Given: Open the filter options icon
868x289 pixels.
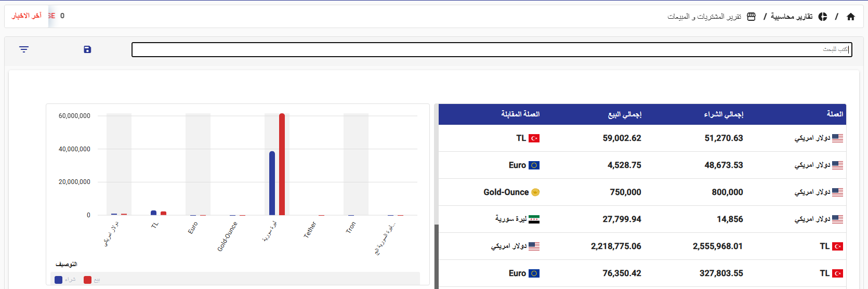Looking at the screenshot, I should coord(24,49).
